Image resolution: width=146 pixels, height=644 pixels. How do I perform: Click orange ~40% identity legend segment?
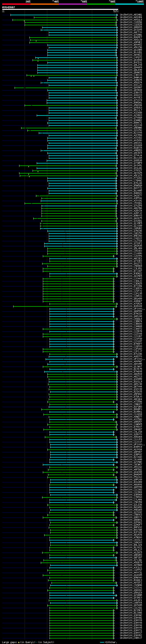click(45, 4)
